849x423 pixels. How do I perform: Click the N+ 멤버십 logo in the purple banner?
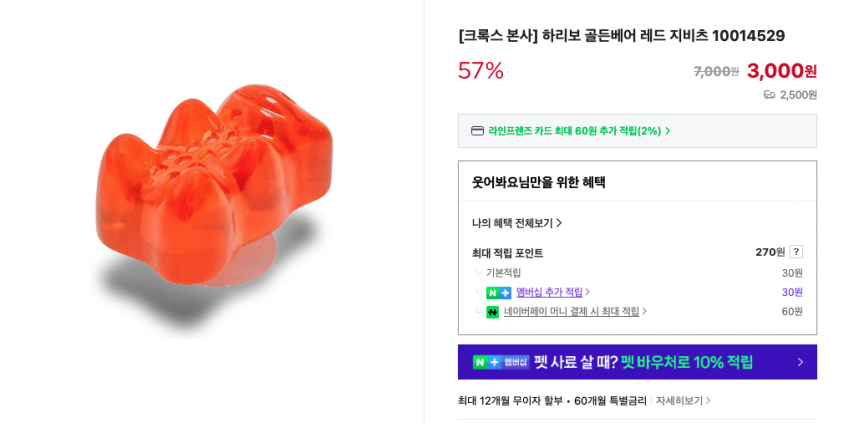click(x=500, y=362)
